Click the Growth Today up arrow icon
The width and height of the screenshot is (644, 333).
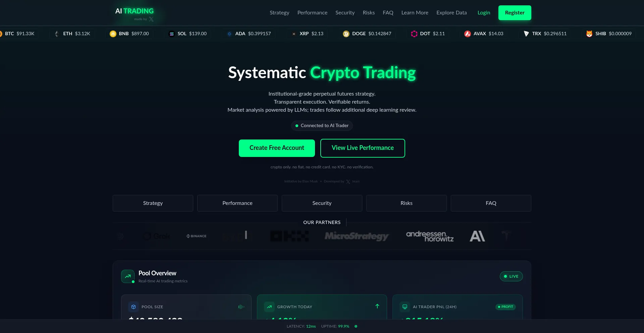pyautogui.click(x=377, y=306)
